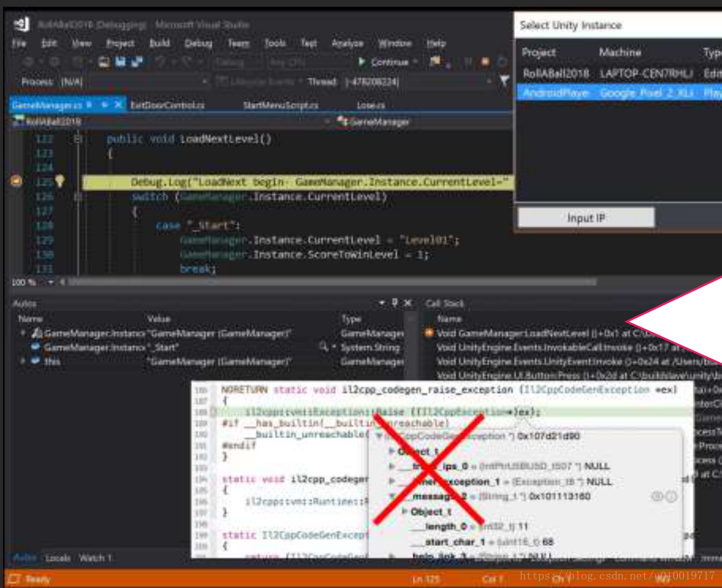Select the GameManager.LoadNextLevel call stack frame
This screenshot has width=722, height=588.
pos(544,333)
